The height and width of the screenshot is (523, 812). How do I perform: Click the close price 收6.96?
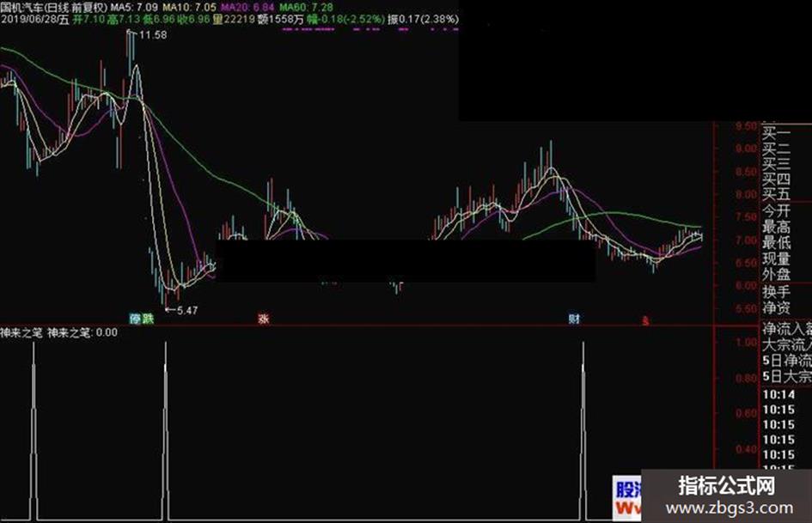(x=193, y=20)
